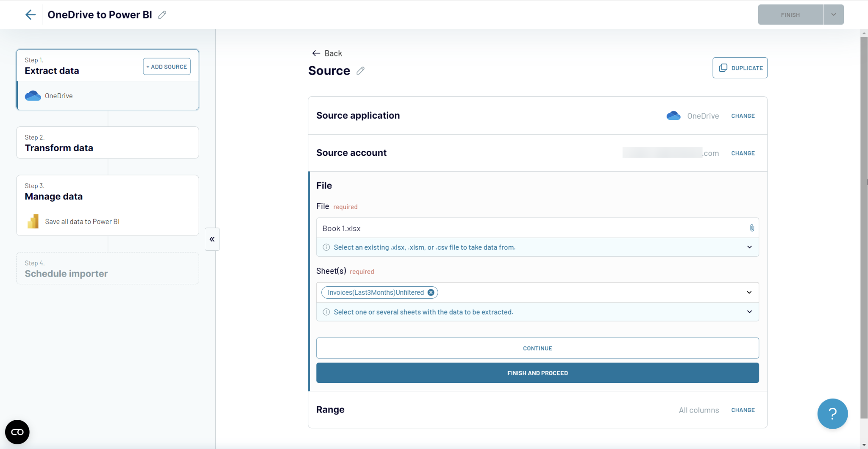Switch to Step 2 Transform data
Screen dimensions: 868x449
click(x=107, y=143)
